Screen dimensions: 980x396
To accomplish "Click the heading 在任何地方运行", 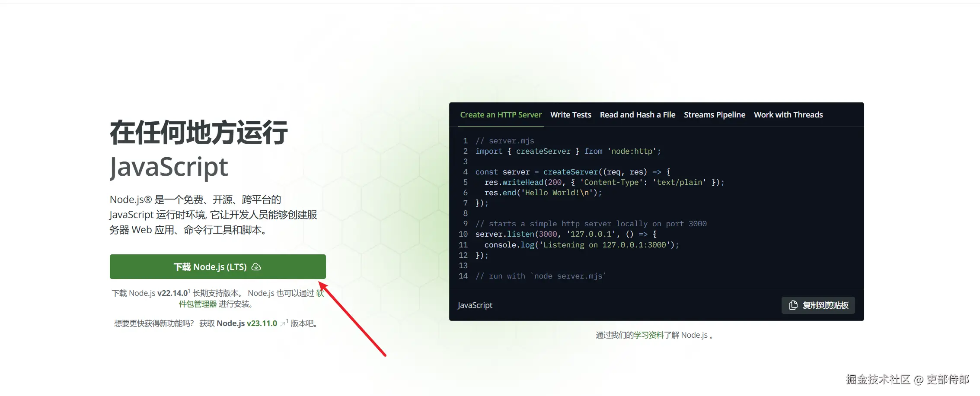I will click(199, 133).
